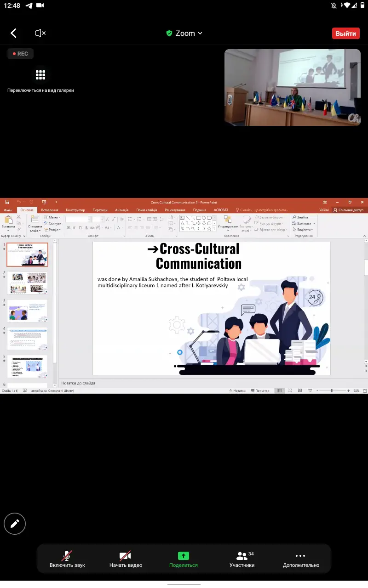Select slide 3 thumbnail in shared screen
Screen dimensions: 368x588
pos(28,311)
